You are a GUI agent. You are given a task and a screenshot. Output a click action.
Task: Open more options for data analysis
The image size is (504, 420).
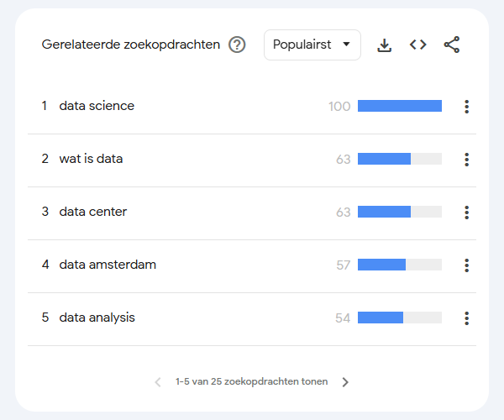click(x=466, y=318)
